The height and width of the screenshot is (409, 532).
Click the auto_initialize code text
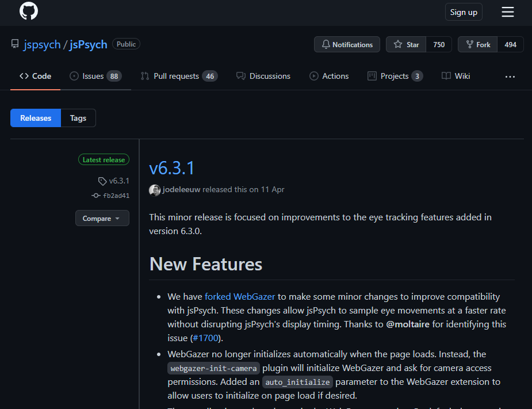pyautogui.click(x=297, y=382)
